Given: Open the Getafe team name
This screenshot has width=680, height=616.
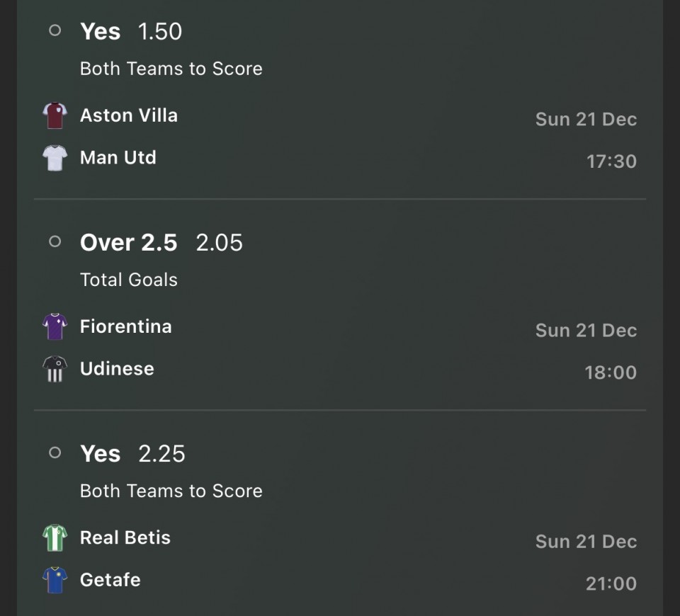Looking at the screenshot, I should [x=110, y=580].
